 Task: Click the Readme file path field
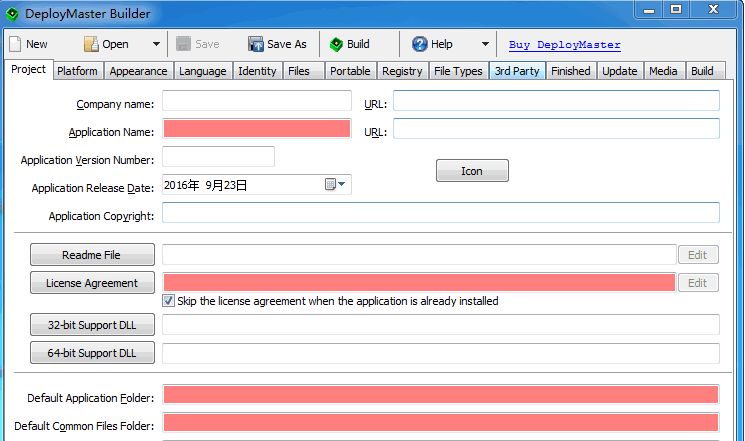419,254
